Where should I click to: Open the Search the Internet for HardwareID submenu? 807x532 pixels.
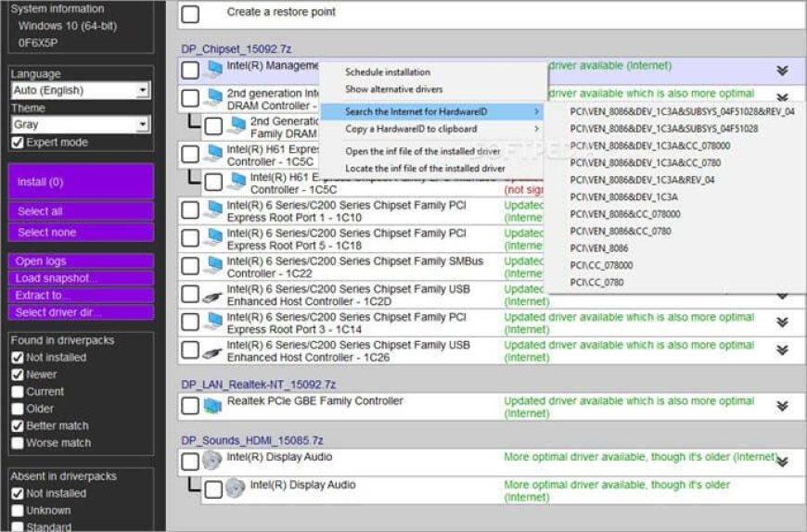[x=432, y=111]
